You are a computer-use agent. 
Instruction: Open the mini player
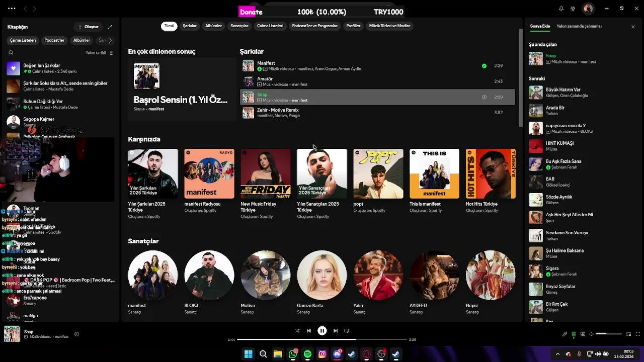click(x=628, y=334)
